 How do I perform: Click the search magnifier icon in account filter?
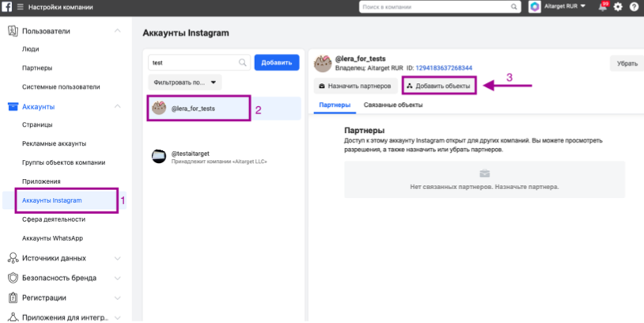point(243,62)
